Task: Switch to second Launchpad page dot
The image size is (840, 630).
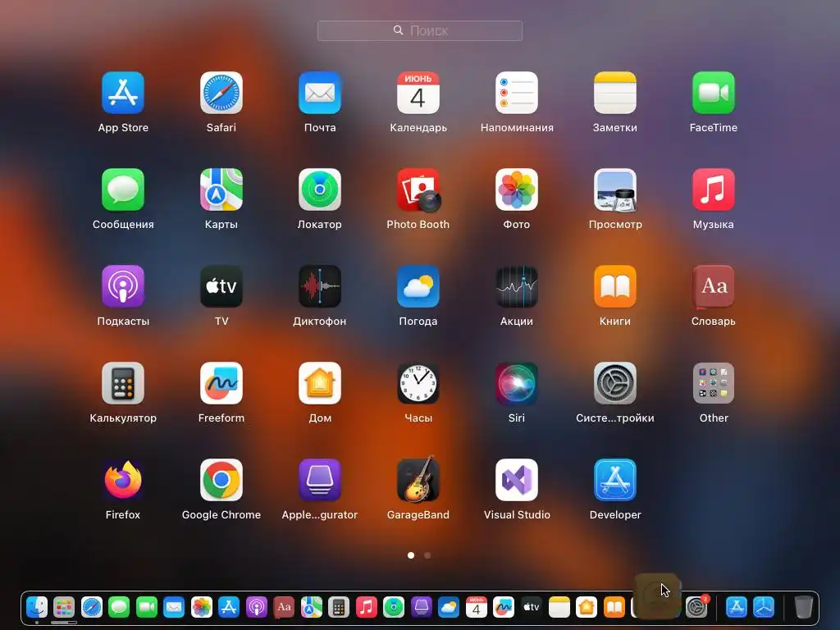Action: tap(427, 555)
